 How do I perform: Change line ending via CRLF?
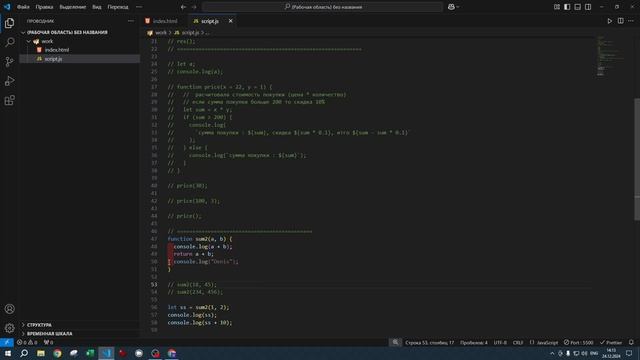[x=518, y=342]
